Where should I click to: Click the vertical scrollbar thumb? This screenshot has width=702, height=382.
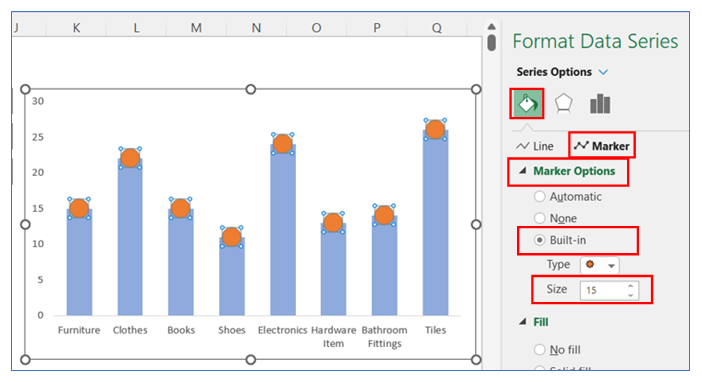[491, 43]
